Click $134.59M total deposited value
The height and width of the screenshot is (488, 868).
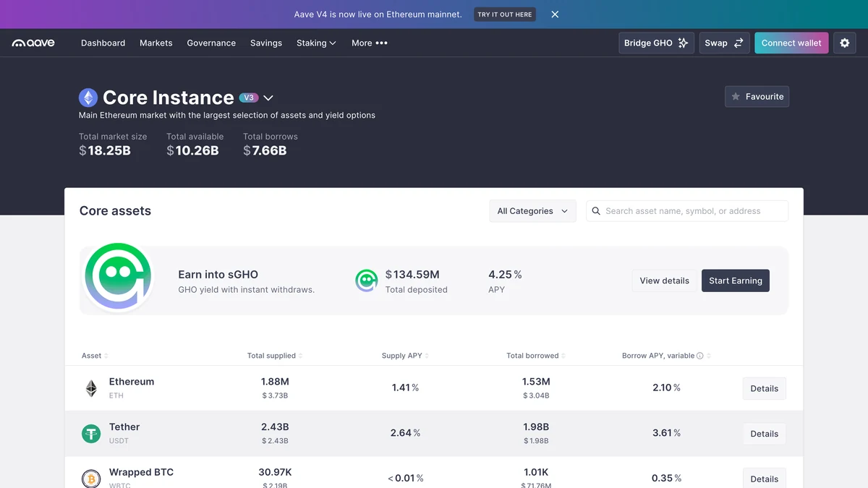tap(412, 275)
